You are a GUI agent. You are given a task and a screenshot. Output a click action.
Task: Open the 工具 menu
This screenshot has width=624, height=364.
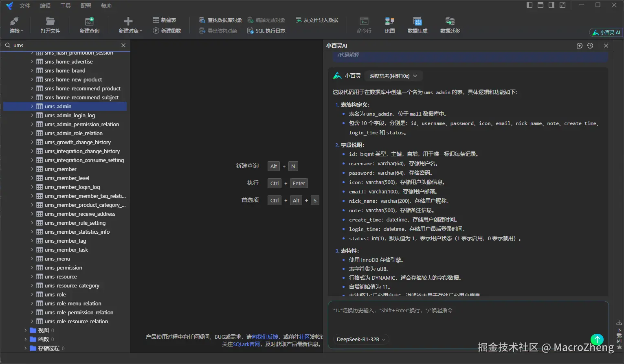[66, 6]
